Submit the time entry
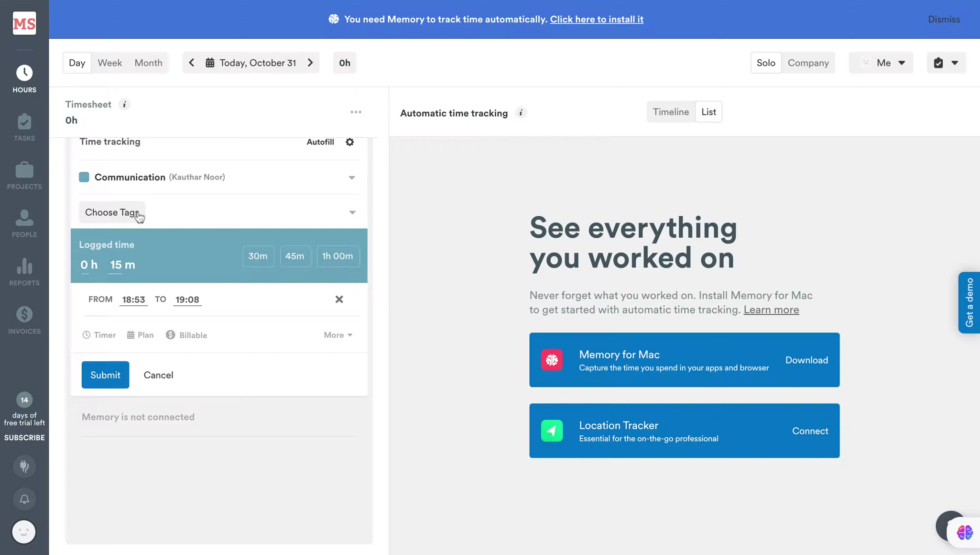Image resolution: width=980 pixels, height=555 pixels. pyautogui.click(x=105, y=375)
